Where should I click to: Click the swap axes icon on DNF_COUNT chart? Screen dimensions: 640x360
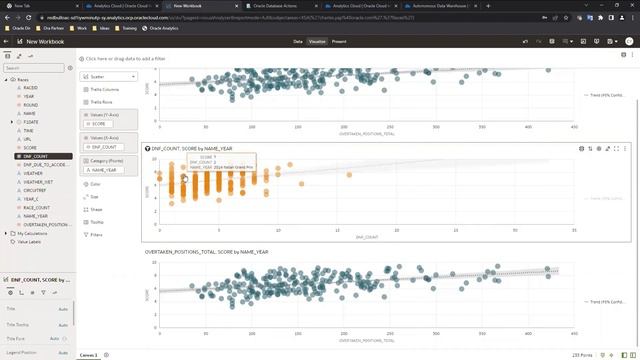(590, 149)
